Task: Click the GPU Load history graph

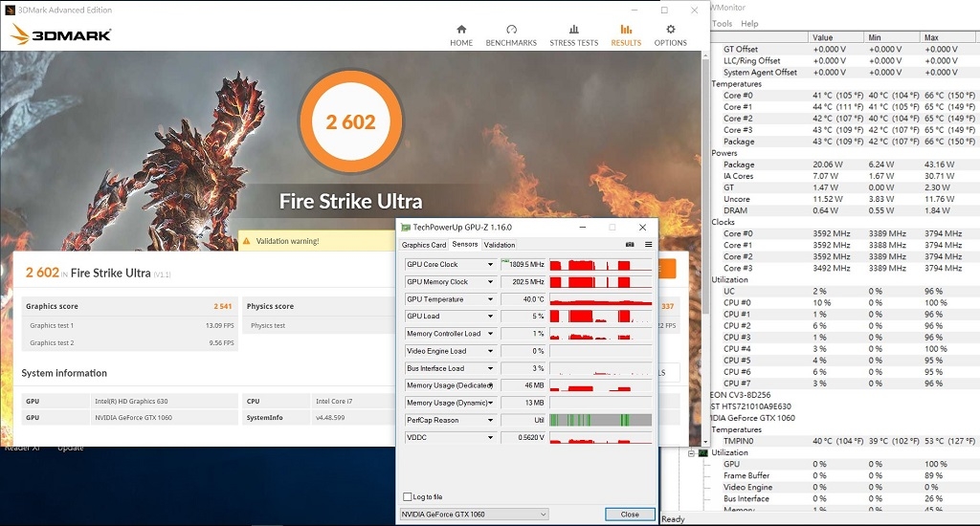Action: 601,317
